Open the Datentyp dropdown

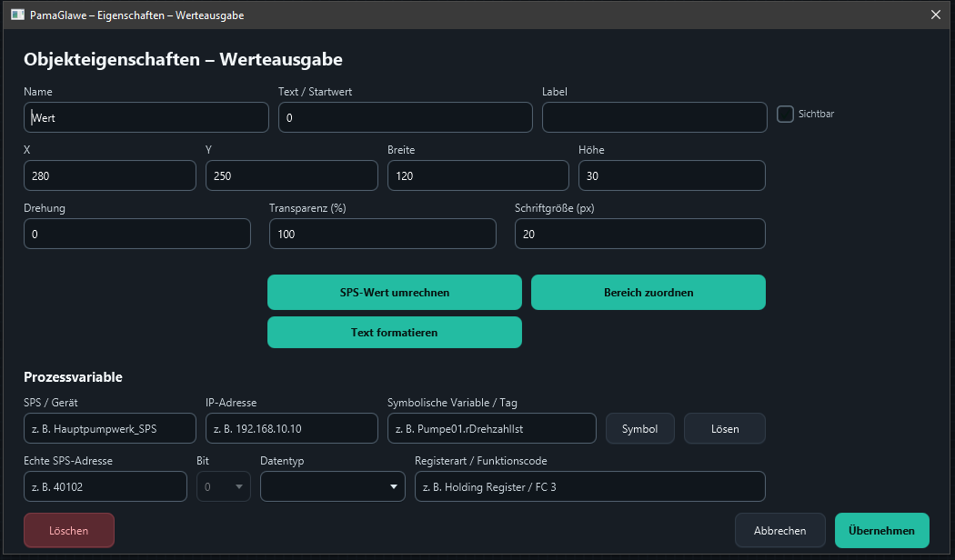333,486
